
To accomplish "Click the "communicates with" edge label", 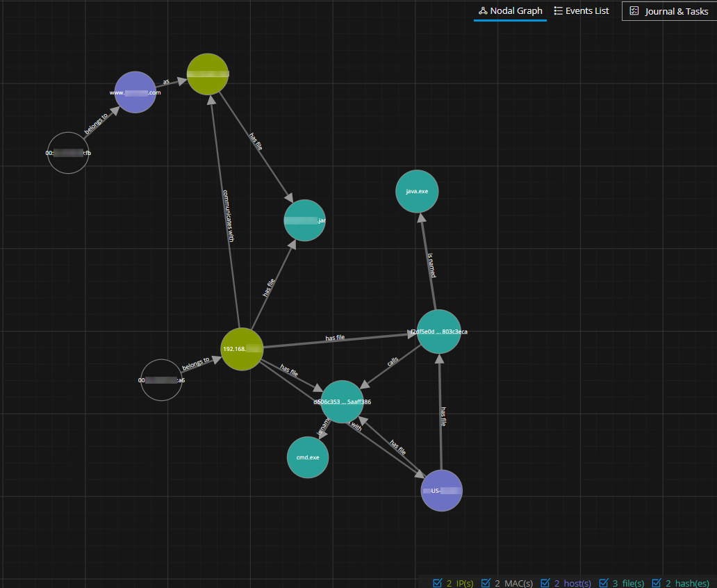I will pos(228,214).
